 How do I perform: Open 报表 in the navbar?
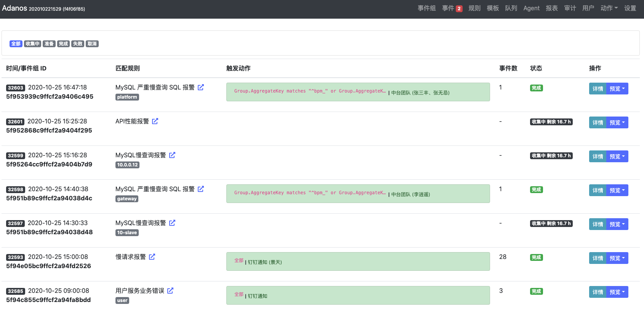552,8
